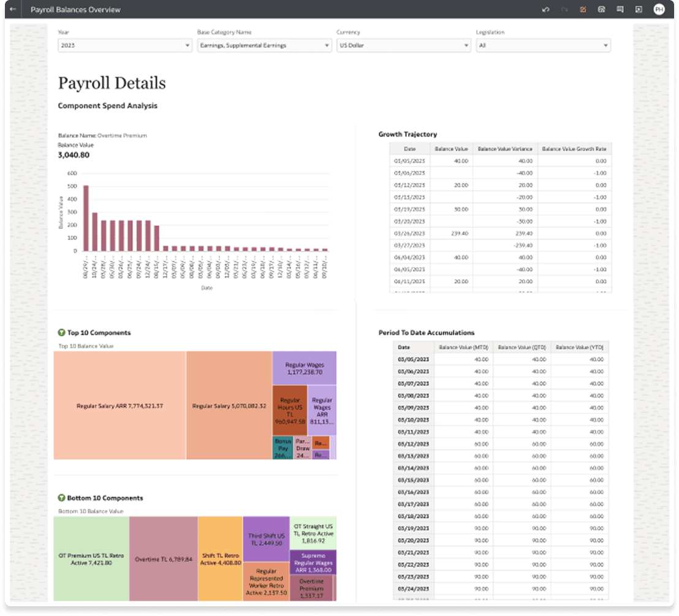The image size is (679, 616).
Task: Click Balance Value (QTD) column header
Action: pyautogui.click(x=522, y=347)
